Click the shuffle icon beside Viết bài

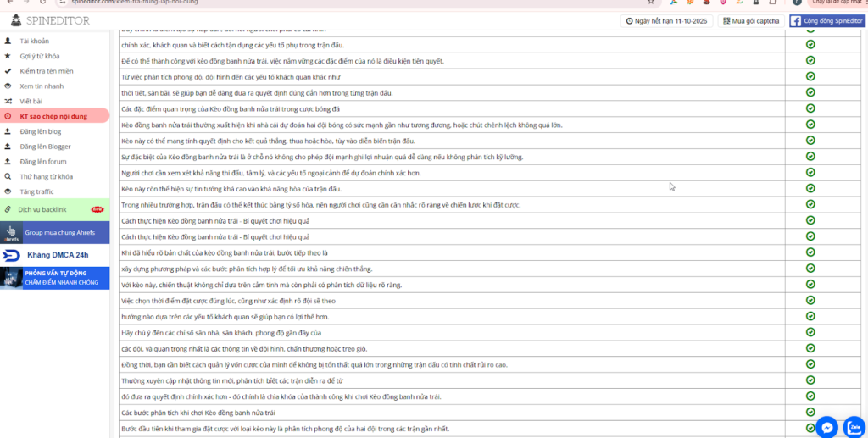tap(8, 101)
